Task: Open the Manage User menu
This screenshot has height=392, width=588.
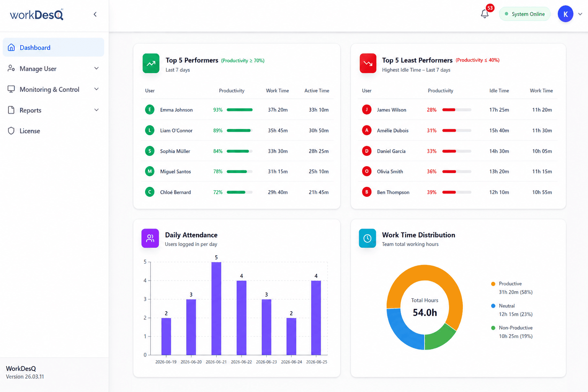Action: (x=53, y=69)
